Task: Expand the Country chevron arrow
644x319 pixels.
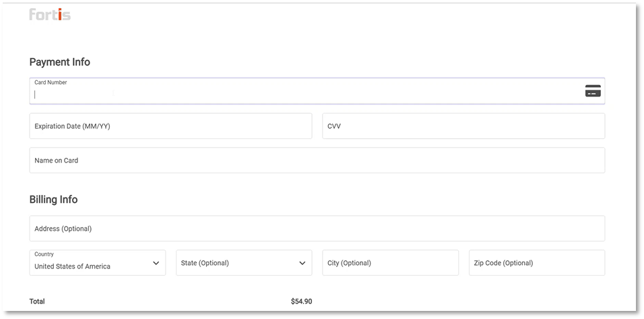Action: (156, 263)
